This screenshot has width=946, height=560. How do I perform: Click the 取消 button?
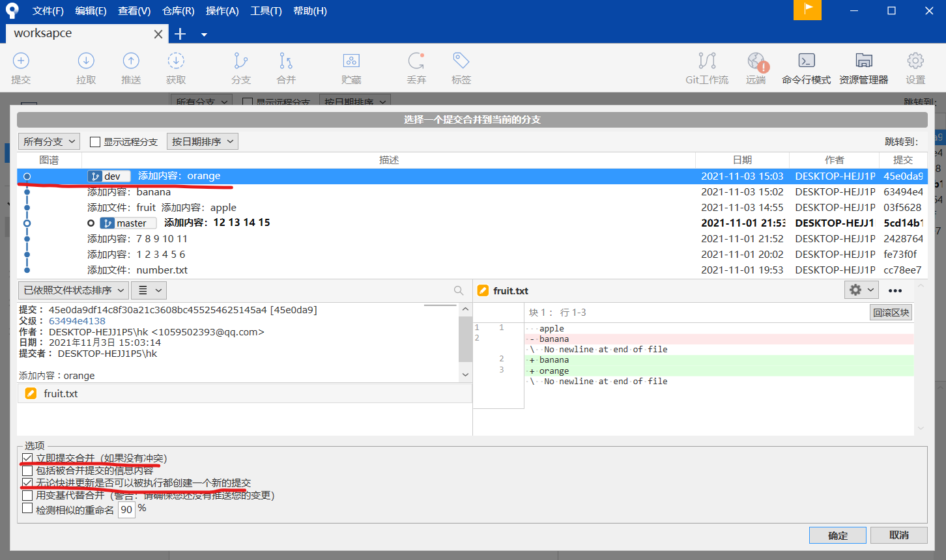899,535
